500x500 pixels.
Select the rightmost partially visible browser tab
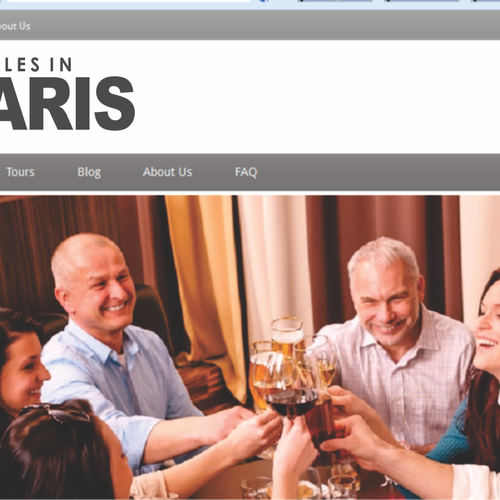(486, 1)
